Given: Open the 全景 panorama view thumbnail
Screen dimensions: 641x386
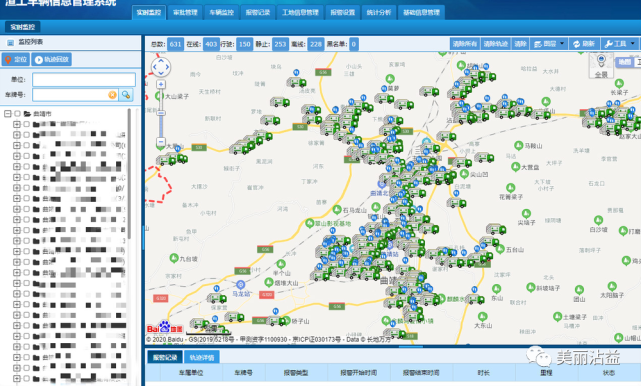Looking at the screenshot, I should (x=601, y=66).
